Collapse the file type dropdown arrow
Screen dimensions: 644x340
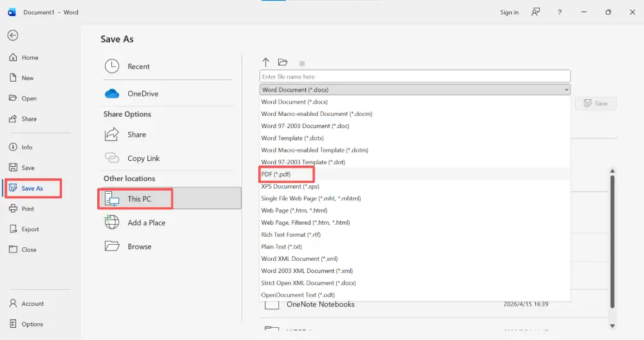pyautogui.click(x=566, y=90)
